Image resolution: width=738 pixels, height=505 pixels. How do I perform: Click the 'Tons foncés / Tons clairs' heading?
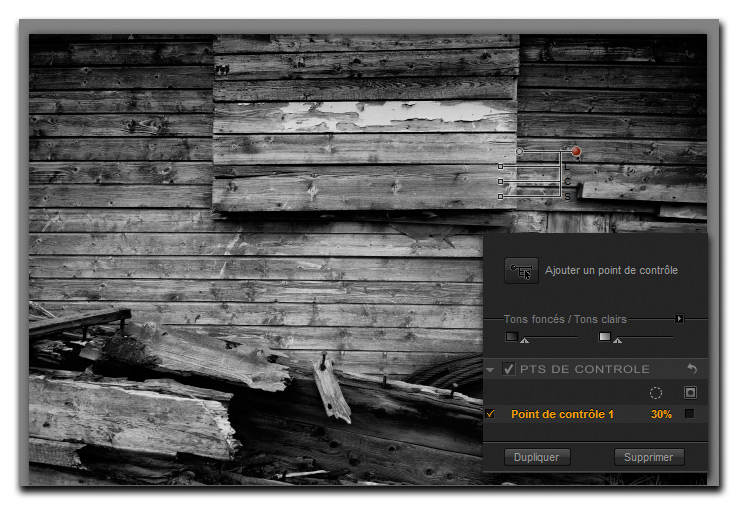pos(565,319)
